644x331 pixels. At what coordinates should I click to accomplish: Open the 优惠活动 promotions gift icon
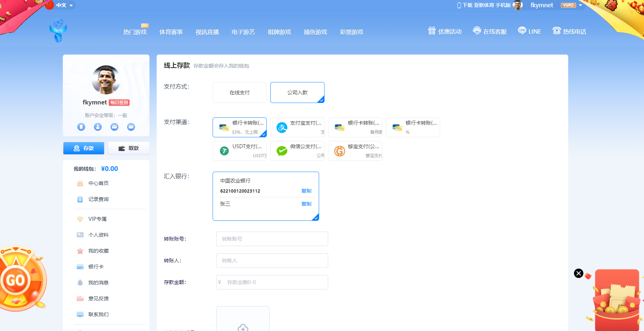pyautogui.click(x=432, y=31)
